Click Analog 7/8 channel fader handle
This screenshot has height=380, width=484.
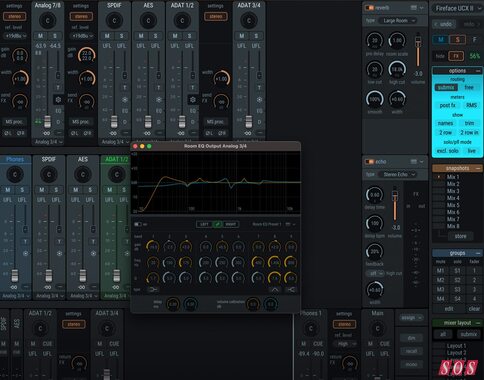coord(48,122)
